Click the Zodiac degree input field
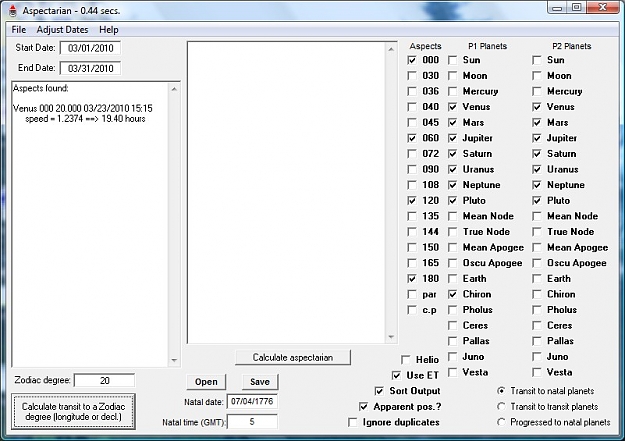Image resolution: width=625 pixels, height=441 pixels. click(x=104, y=380)
